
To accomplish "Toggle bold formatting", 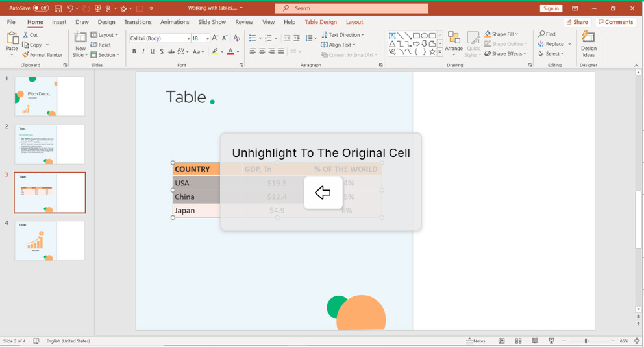I will click(134, 51).
